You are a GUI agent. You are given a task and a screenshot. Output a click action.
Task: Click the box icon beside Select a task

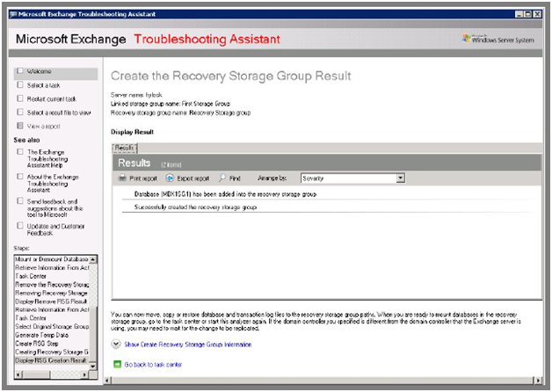tap(20, 84)
